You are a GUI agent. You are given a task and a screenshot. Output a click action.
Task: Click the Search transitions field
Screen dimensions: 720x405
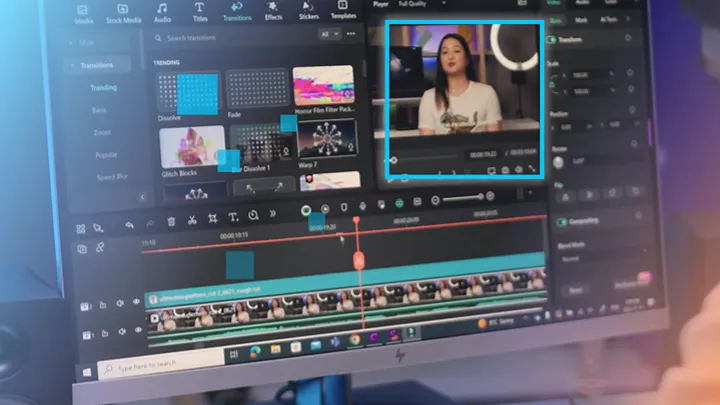tap(232, 37)
